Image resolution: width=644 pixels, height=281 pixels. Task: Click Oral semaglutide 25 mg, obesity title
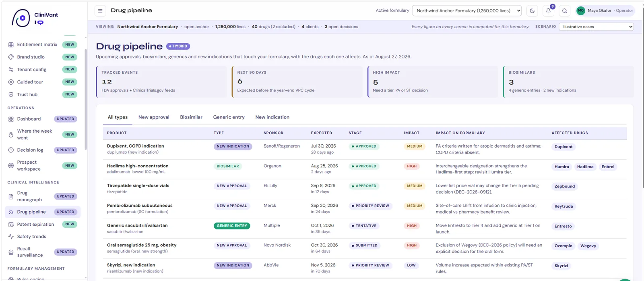142,245
